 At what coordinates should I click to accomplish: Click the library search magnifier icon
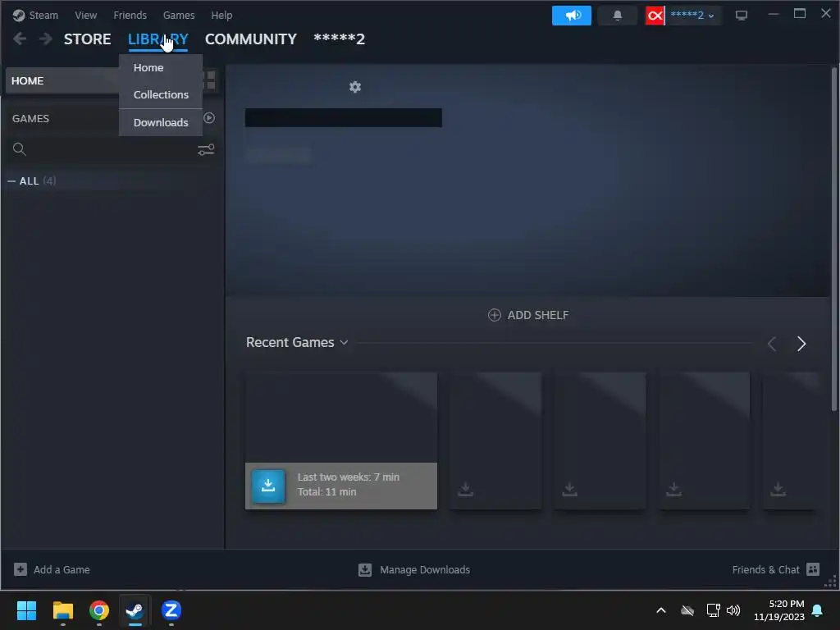[x=20, y=149]
